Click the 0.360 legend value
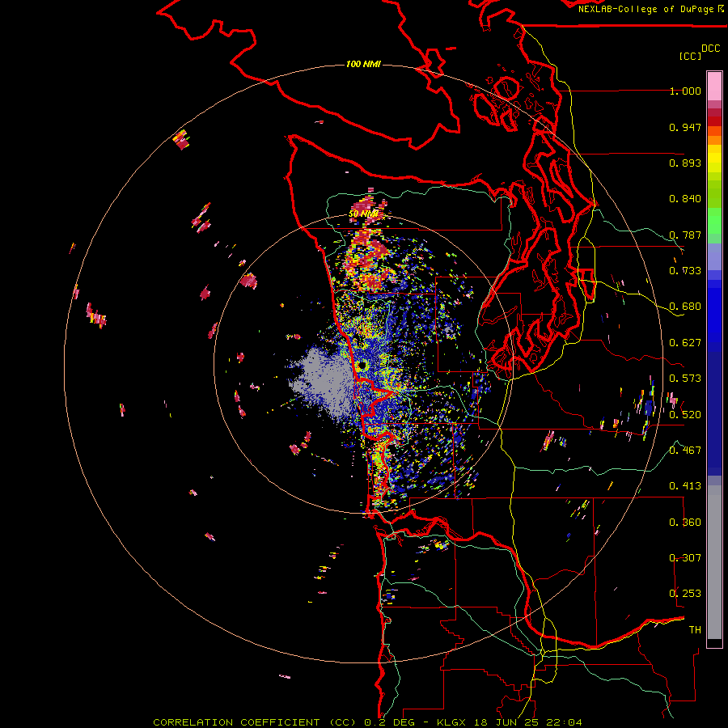This screenshot has width=728, height=728. [x=685, y=523]
